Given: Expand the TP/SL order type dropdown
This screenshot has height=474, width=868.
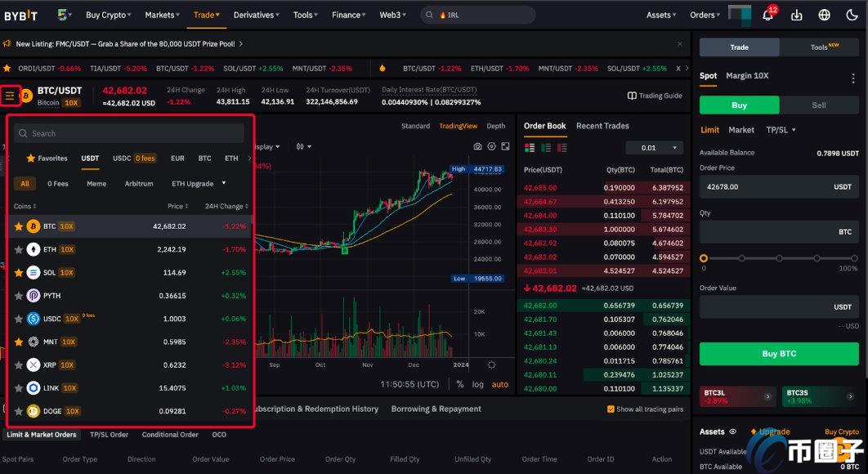Looking at the screenshot, I should click(x=781, y=130).
